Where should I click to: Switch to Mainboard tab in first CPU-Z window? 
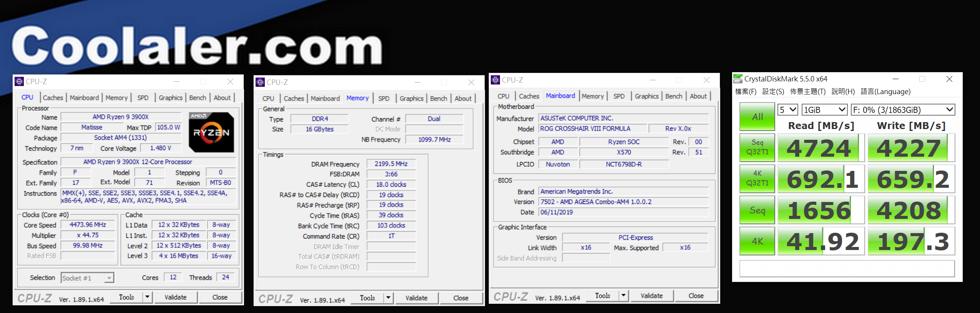(84, 98)
